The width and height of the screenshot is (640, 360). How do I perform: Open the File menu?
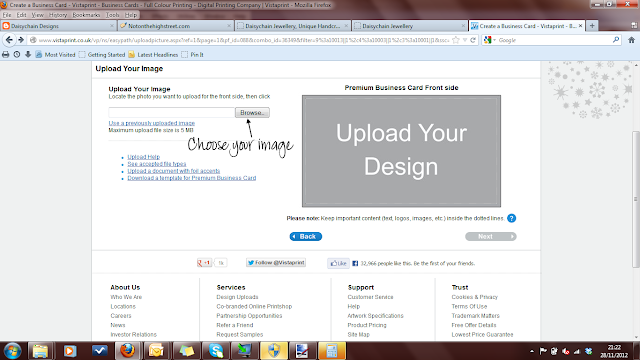point(7,15)
